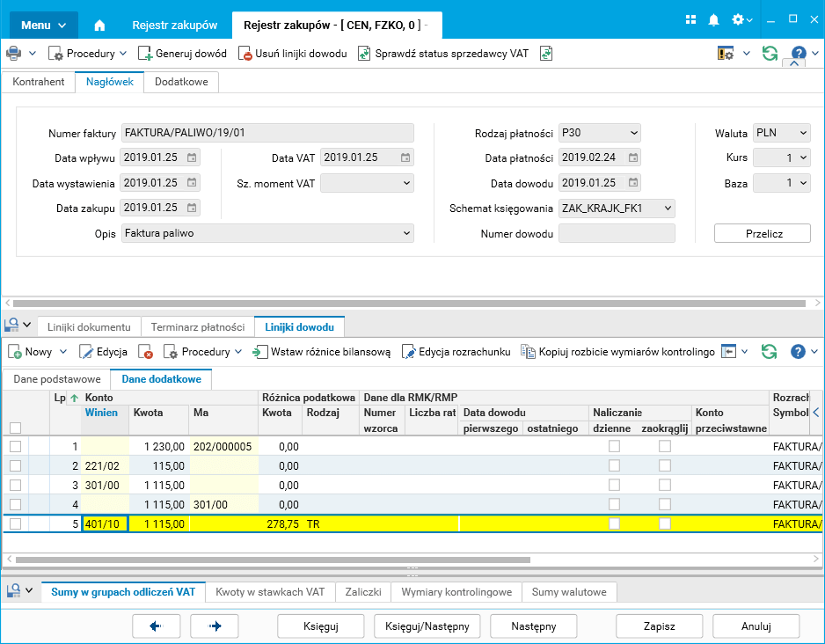
Task: Click the horizontal scrollbar under the grid
Action: 273,560
